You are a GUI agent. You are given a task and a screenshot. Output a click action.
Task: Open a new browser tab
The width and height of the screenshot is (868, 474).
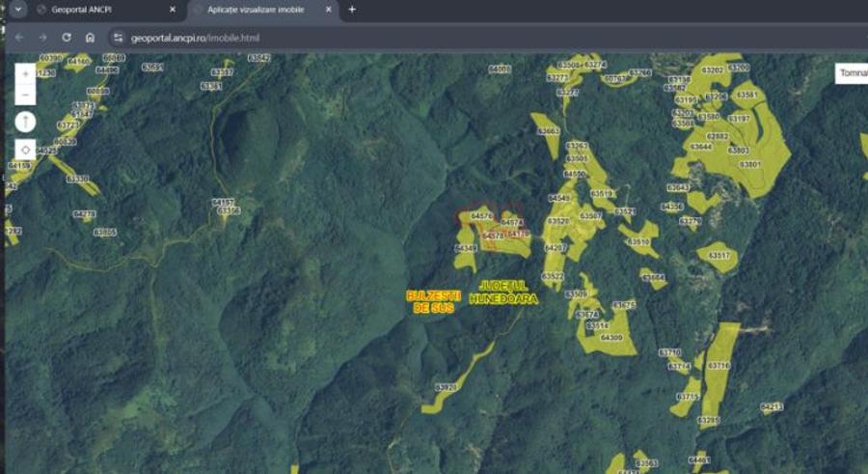(x=352, y=10)
